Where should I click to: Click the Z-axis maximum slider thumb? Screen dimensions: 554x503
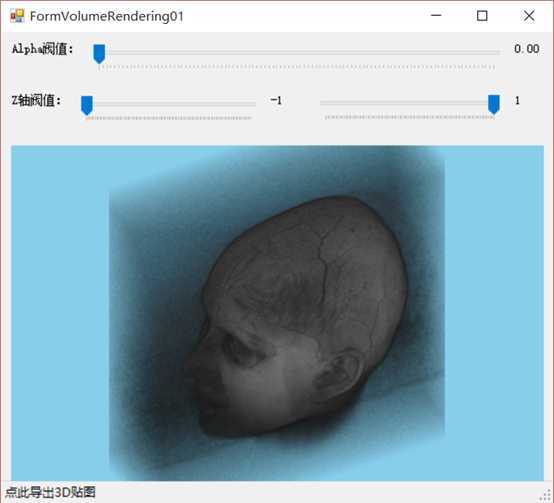coord(494,104)
